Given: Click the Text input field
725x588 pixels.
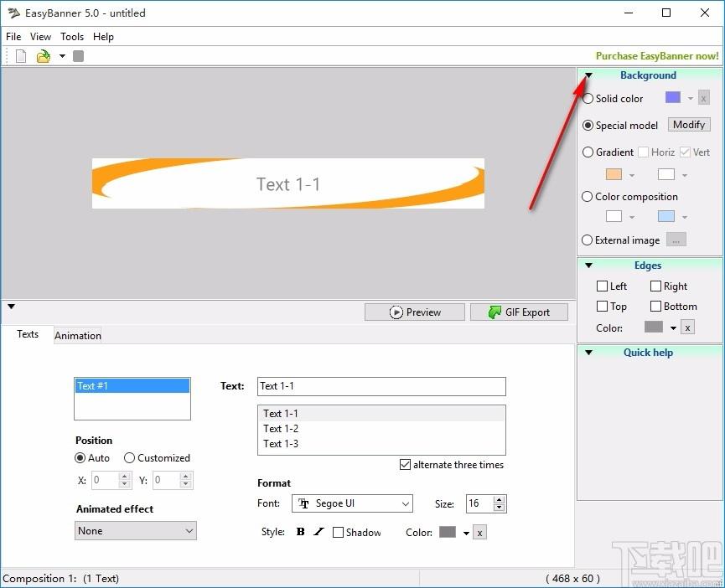Looking at the screenshot, I should (381, 386).
